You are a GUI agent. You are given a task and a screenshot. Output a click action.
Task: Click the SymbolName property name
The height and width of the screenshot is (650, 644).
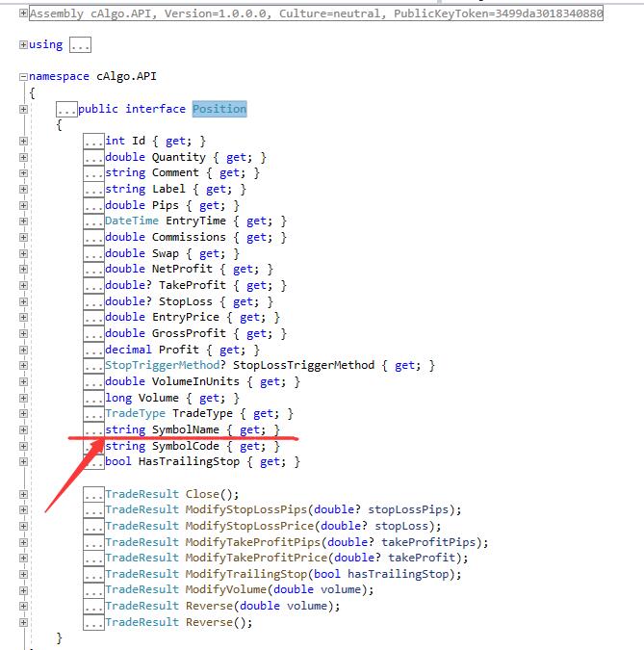pyautogui.click(x=186, y=429)
